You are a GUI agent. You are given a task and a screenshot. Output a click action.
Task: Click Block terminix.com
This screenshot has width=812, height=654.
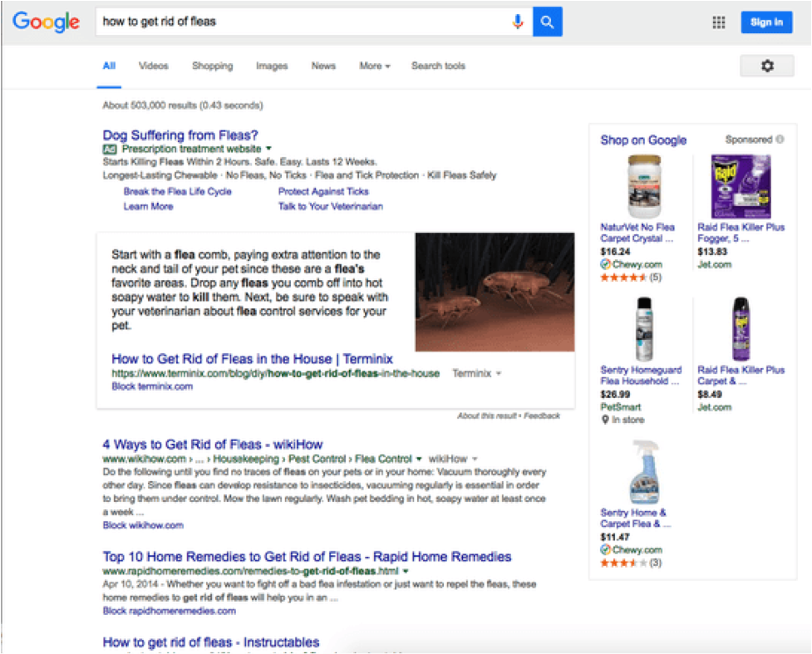tap(152, 386)
